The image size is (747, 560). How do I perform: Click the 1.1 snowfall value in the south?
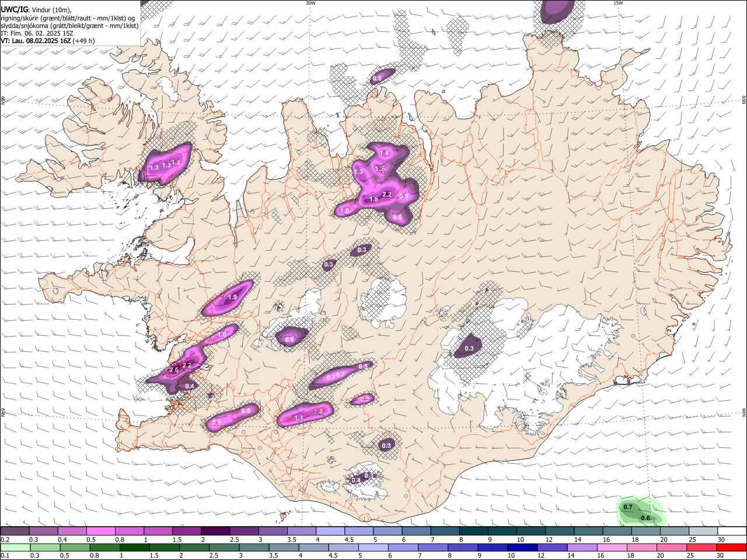point(299,418)
